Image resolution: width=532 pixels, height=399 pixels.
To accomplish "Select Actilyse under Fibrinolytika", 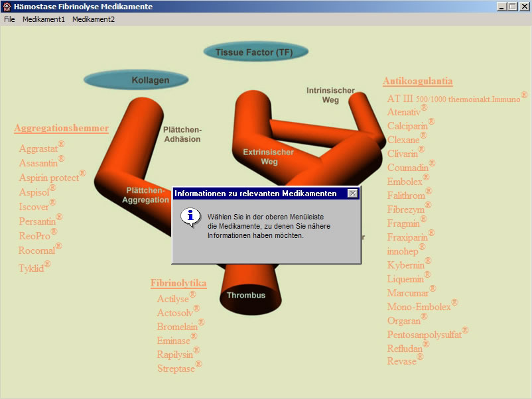I will coord(176,298).
